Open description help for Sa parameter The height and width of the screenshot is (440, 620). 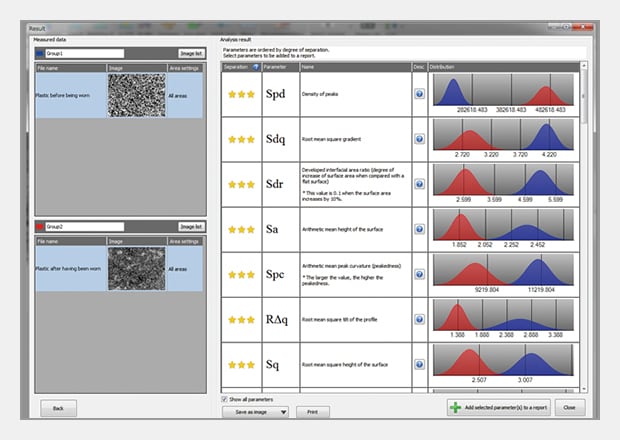click(x=419, y=229)
